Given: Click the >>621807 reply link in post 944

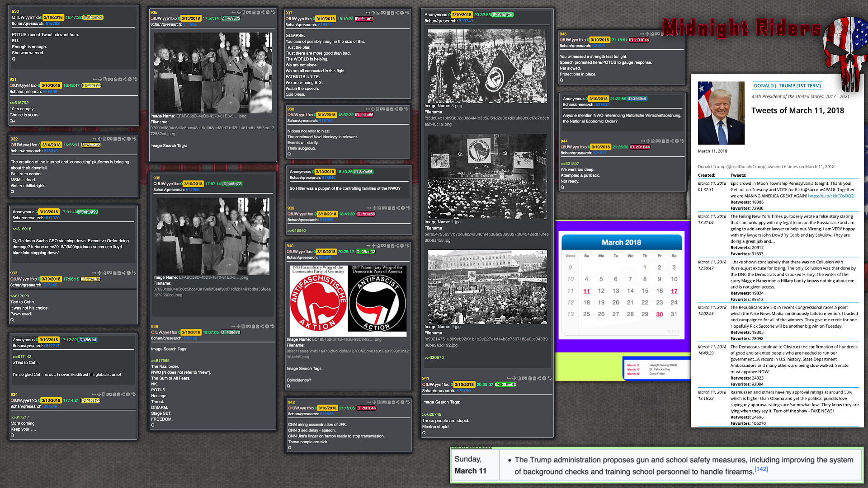Looking at the screenshot, I should [570, 164].
